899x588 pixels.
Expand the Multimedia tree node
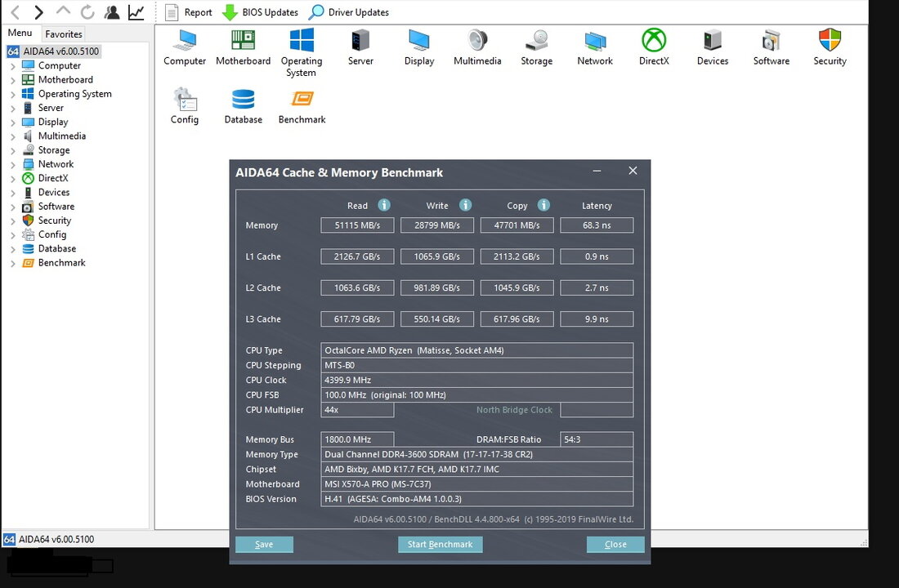click(x=12, y=136)
